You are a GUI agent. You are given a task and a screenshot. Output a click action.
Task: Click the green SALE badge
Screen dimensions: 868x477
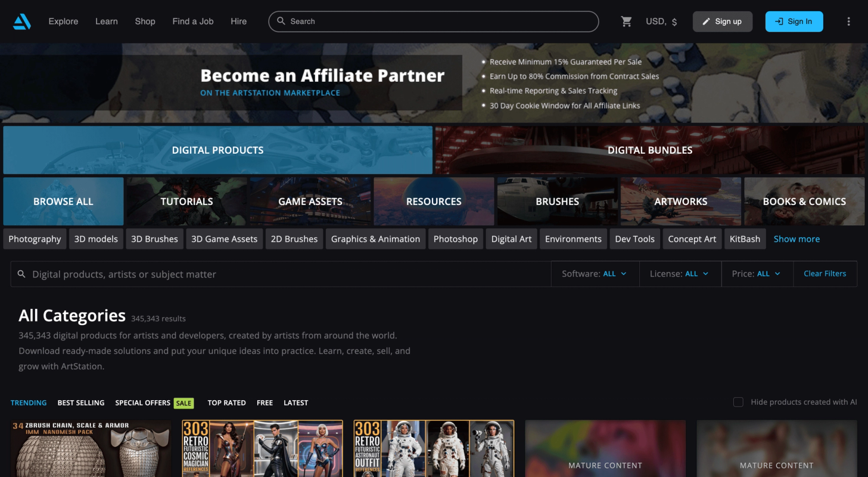pyautogui.click(x=184, y=403)
